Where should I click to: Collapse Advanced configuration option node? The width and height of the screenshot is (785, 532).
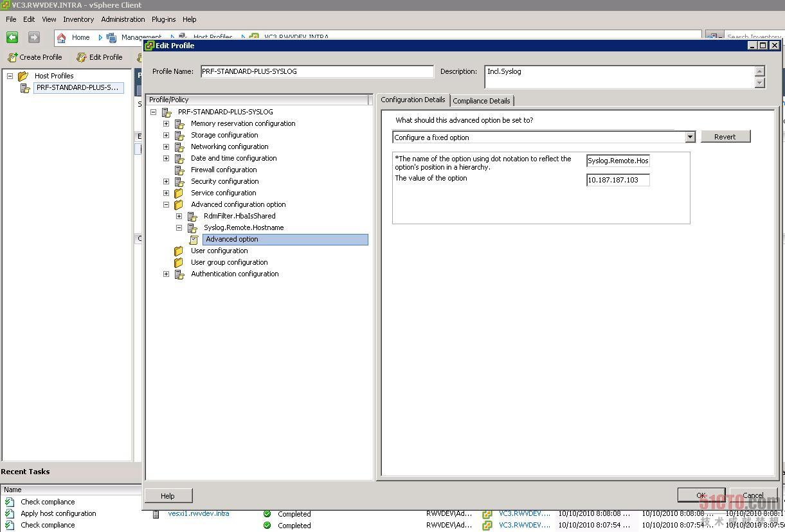pos(166,204)
